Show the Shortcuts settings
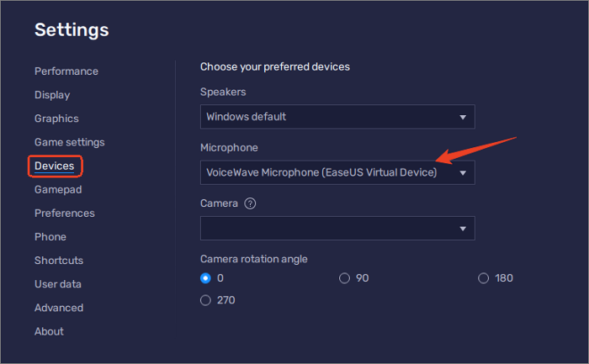 click(59, 261)
